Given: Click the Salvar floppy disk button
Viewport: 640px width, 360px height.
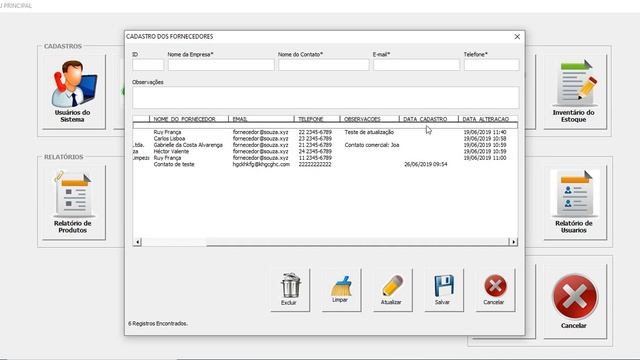Looking at the screenshot, I should [x=444, y=290].
